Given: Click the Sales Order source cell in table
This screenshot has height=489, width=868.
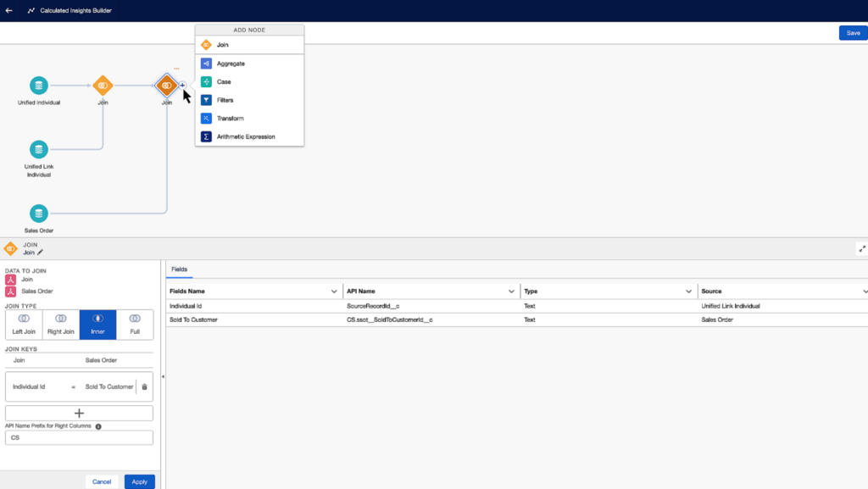Looking at the screenshot, I should (x=782, y=320).
